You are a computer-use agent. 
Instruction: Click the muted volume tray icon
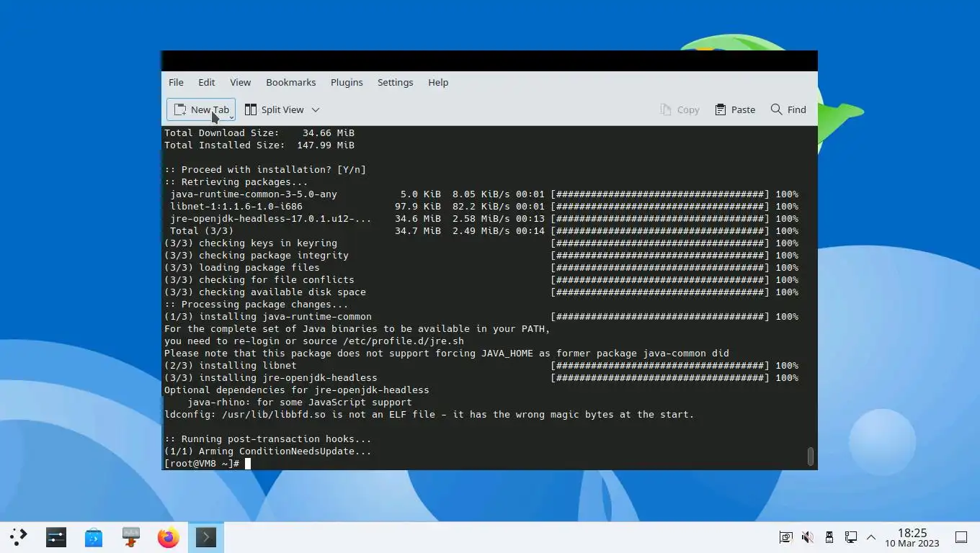pos(808,537)
